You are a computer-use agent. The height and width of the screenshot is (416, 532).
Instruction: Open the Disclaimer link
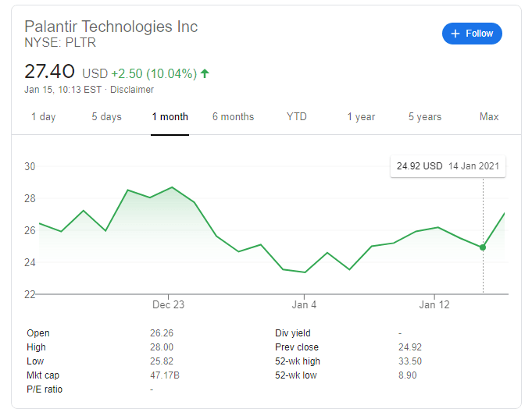(x=132, y=89)
